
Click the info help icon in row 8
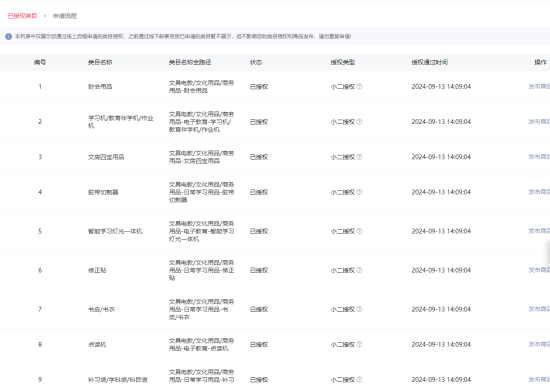(x=359, y=344)
